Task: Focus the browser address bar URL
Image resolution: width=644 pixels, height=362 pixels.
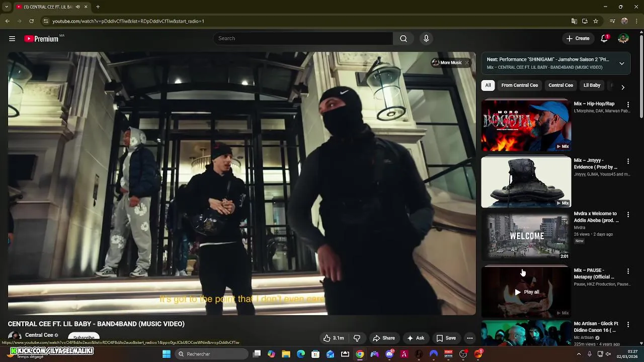Action: 128,21
